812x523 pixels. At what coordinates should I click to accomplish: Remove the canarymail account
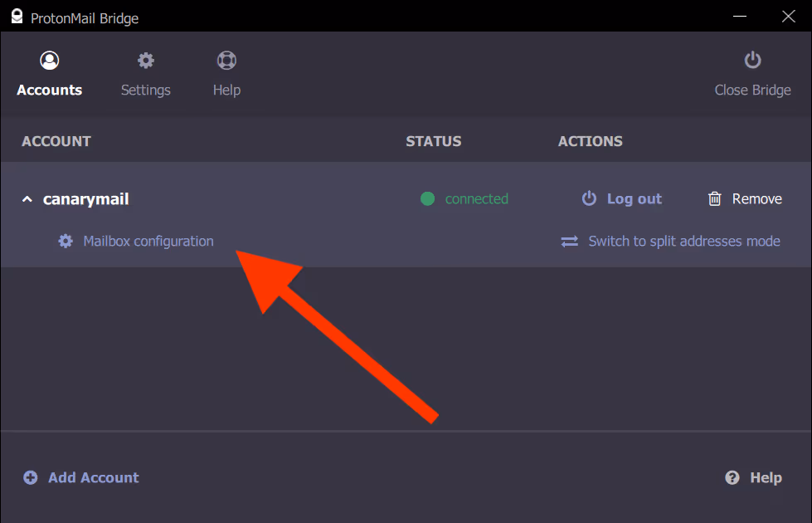745,198
